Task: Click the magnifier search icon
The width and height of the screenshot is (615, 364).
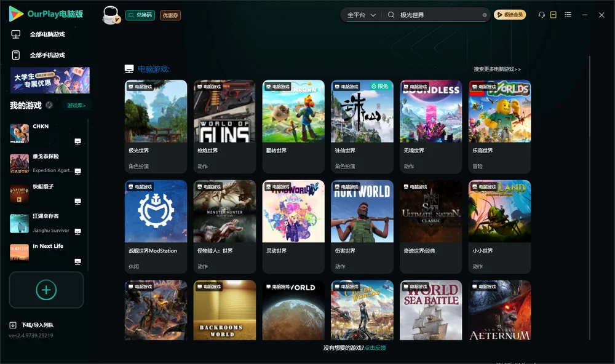Action: 391,15
